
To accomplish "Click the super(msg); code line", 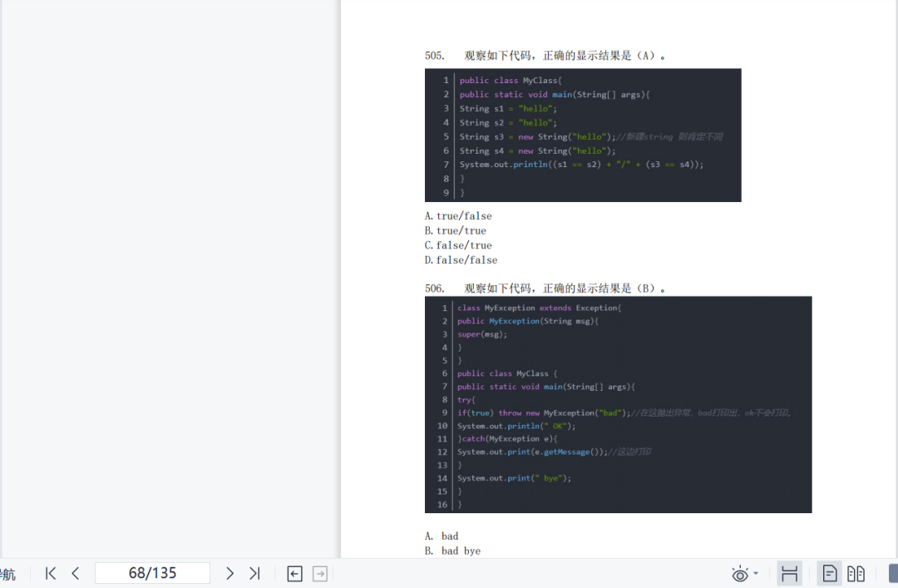I will (482, 334).
